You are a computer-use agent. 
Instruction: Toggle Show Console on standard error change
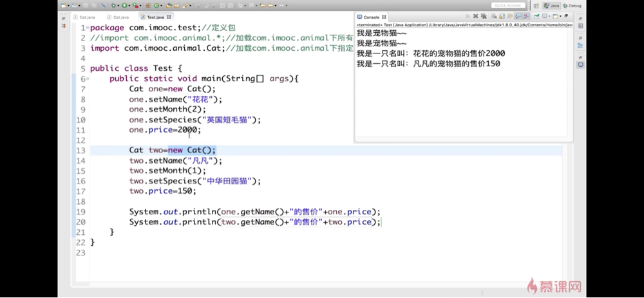coord(526,17)
